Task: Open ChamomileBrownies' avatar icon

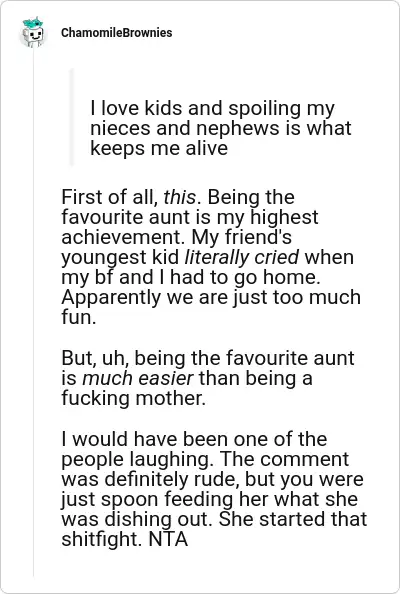Action: coord(33,32)
